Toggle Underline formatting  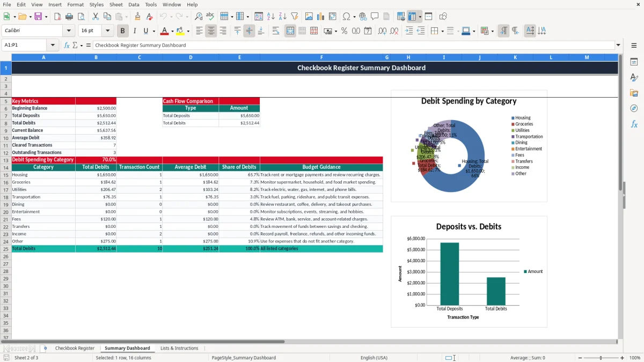pos(145,31)
